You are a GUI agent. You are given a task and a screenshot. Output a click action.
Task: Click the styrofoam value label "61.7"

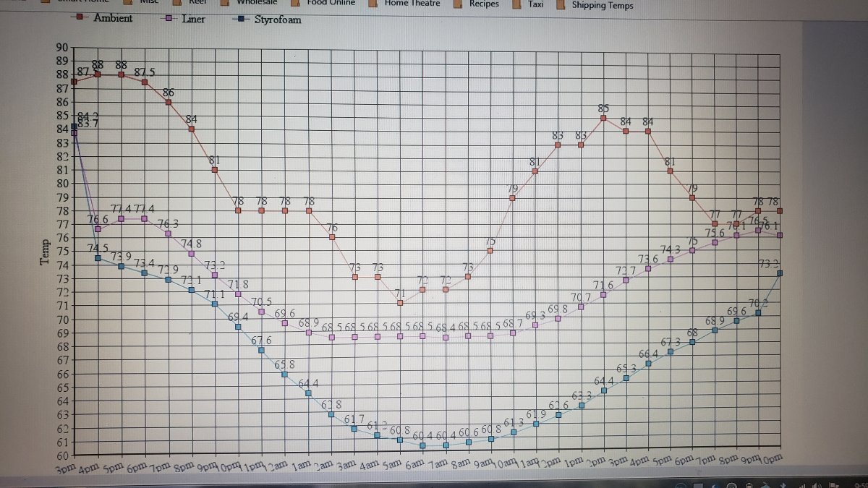coord(354,419)
